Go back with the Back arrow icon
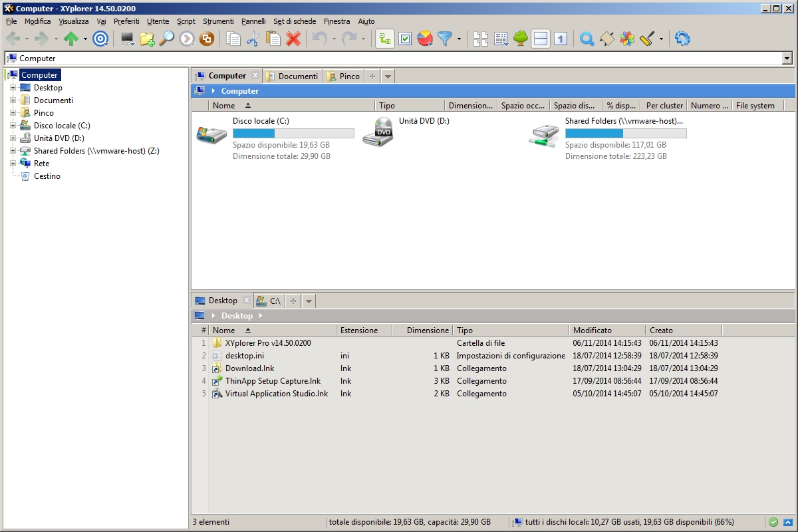The image size is (798, 532). pyautogui.click(x=13, y=39)
